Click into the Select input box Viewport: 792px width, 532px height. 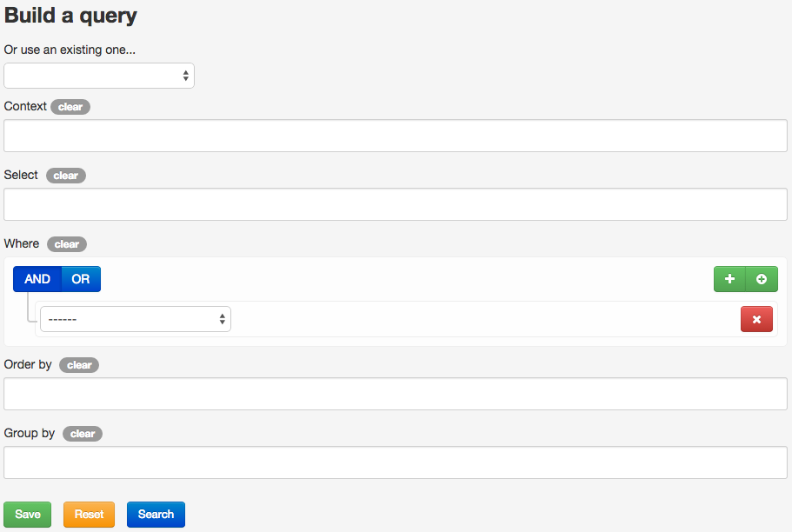click(396, 204)
